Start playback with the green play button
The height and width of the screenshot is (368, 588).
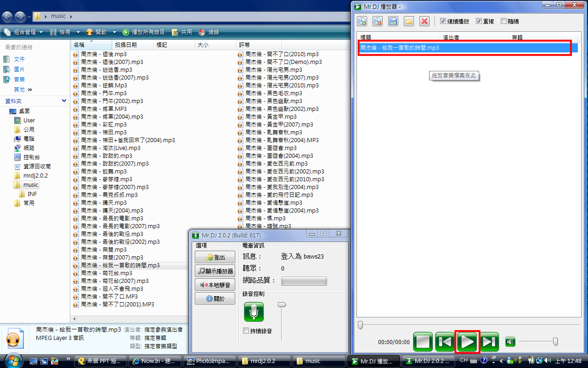(x=467, y=342)
